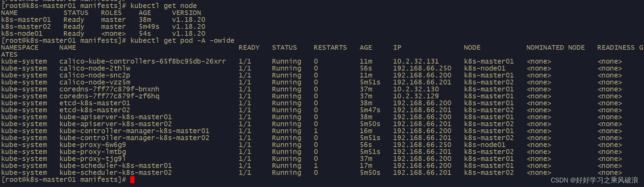The height and width of the screenshot is (187, 644).
Task: Click age 17m of kube-scheduler-k8s-master01
Action: tap(366, 166)
